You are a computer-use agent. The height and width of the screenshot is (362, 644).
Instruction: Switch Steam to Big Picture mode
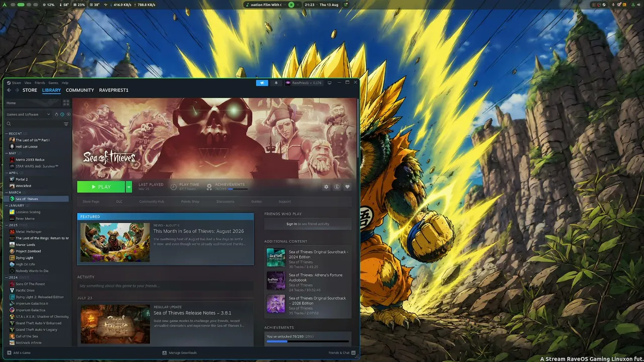(330, 82)
